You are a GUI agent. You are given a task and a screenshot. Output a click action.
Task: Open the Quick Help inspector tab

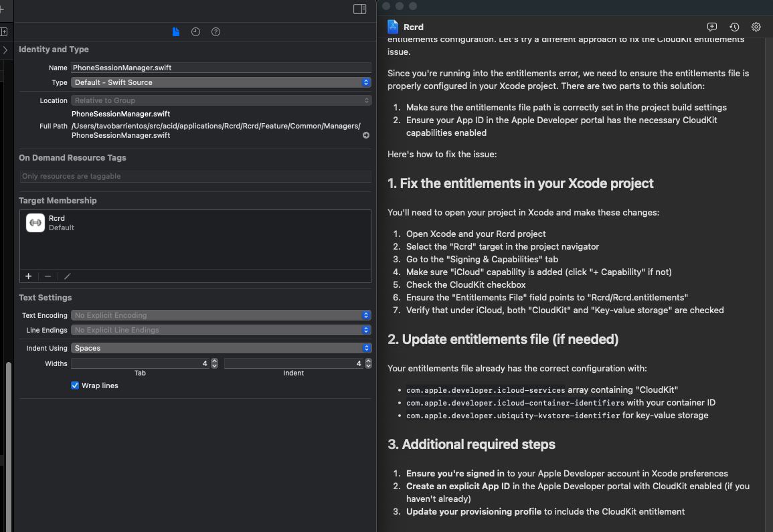(x=216, y=32)
